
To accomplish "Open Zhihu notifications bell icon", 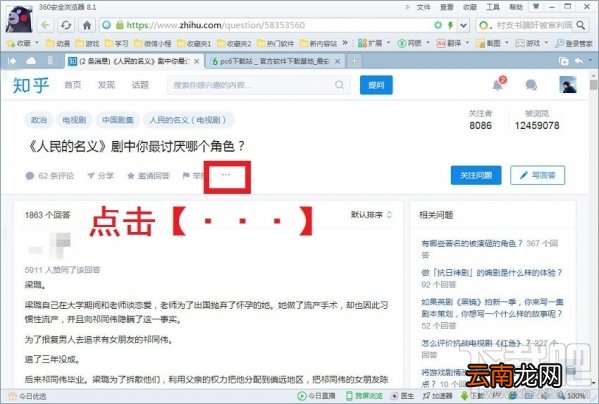I will (x=498, y=84).
